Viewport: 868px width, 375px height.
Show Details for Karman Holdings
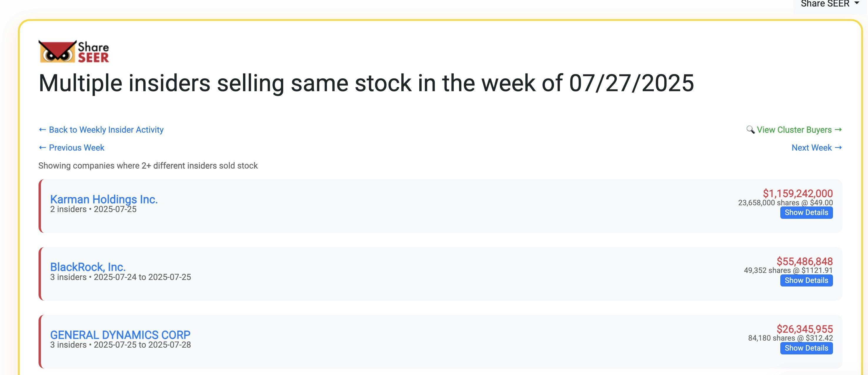(x=806, y=213)
